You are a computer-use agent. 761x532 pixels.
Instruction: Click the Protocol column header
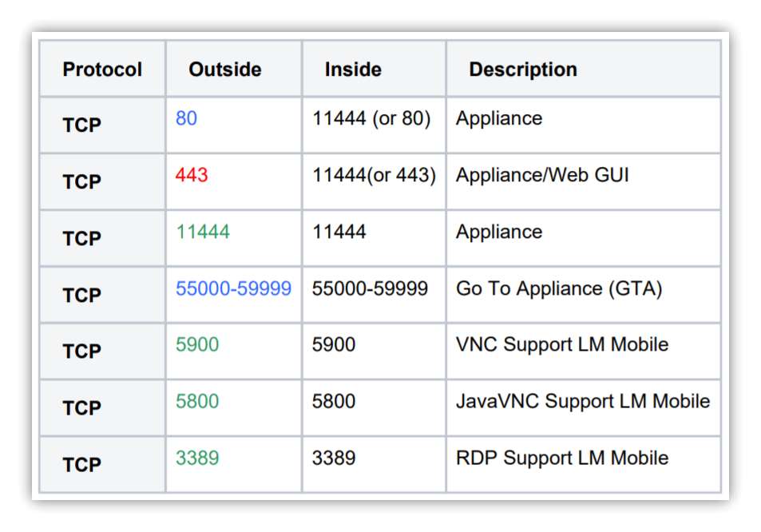coord(102,69)
